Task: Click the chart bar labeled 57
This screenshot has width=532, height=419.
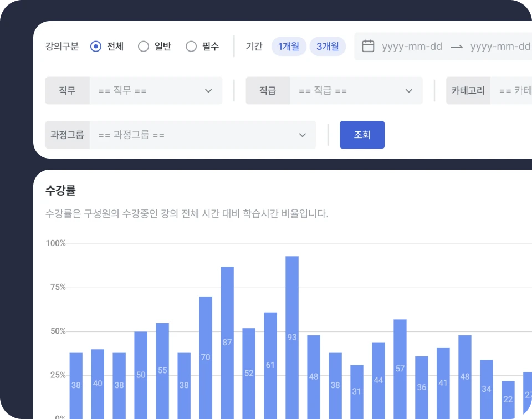Action: pyautogui.click(x=400, y=369)
